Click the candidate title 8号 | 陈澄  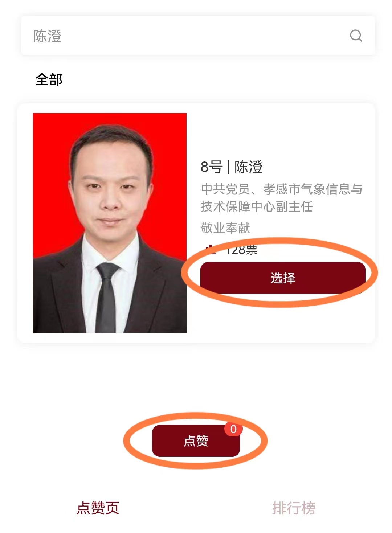click(x=232, y=167)
